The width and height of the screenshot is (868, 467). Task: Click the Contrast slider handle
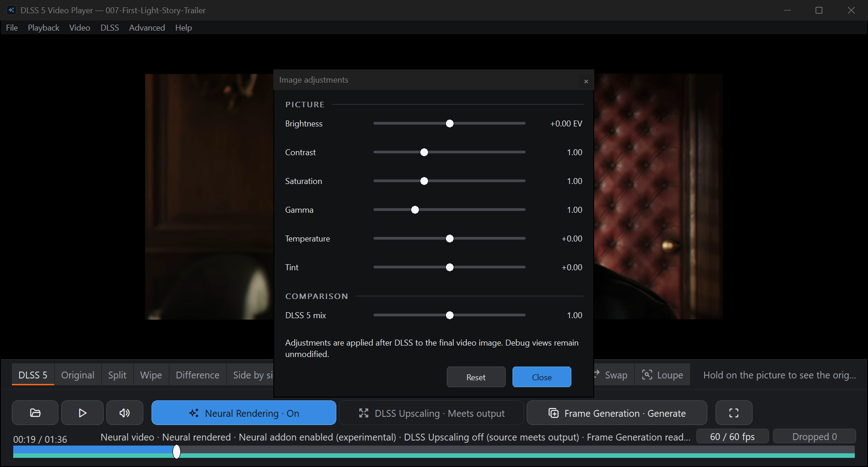[x=424, y=152]
